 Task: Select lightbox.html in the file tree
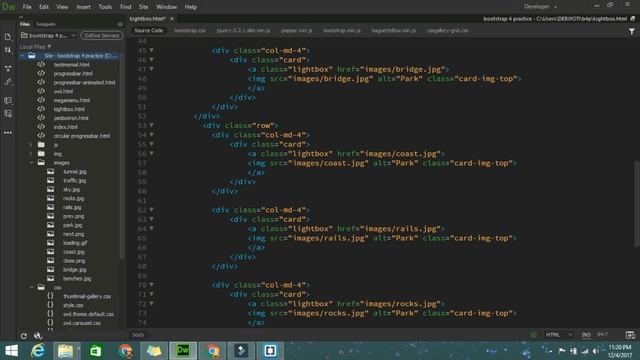pos(69,109)
